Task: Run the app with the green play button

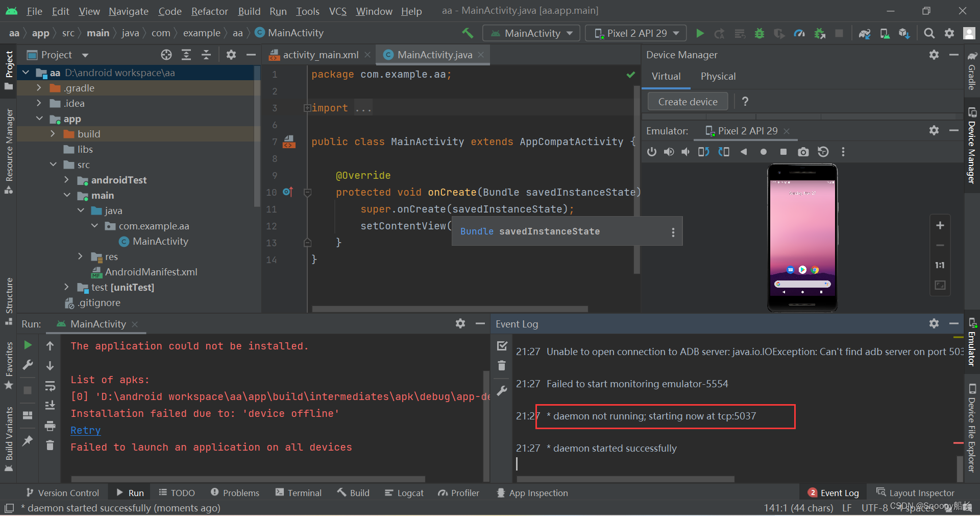Action: pos(700,33)
